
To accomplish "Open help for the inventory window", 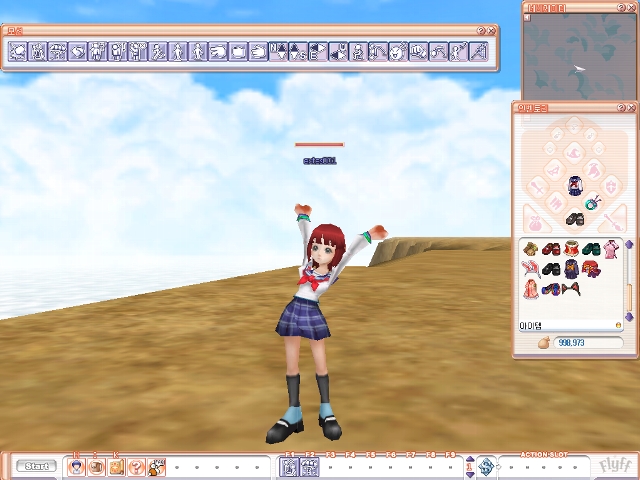I will 621,107.
